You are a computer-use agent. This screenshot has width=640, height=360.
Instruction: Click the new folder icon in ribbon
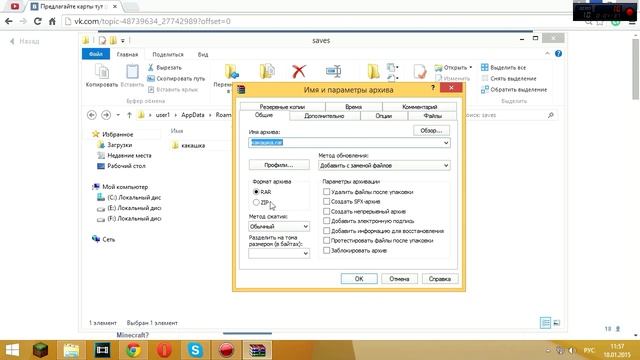(x=373, y=71)
